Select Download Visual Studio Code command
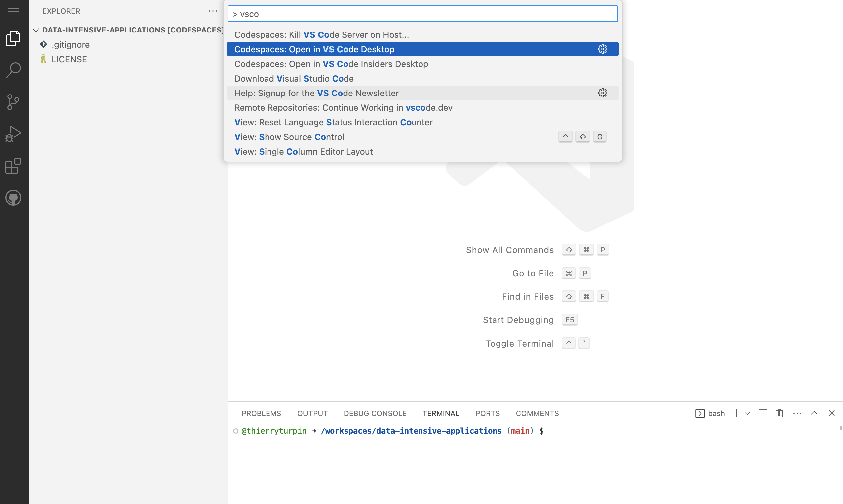 click(x=294, y=79)
